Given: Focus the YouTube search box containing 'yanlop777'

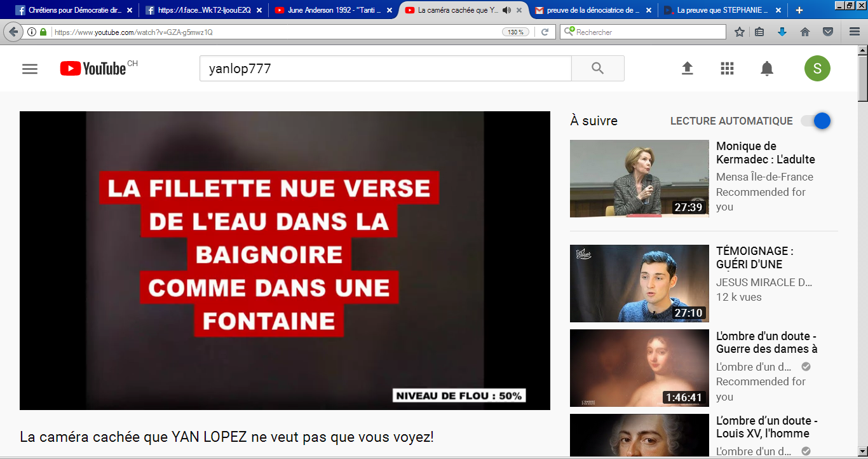Looking at the screenshot, I should tap(386, 69).
